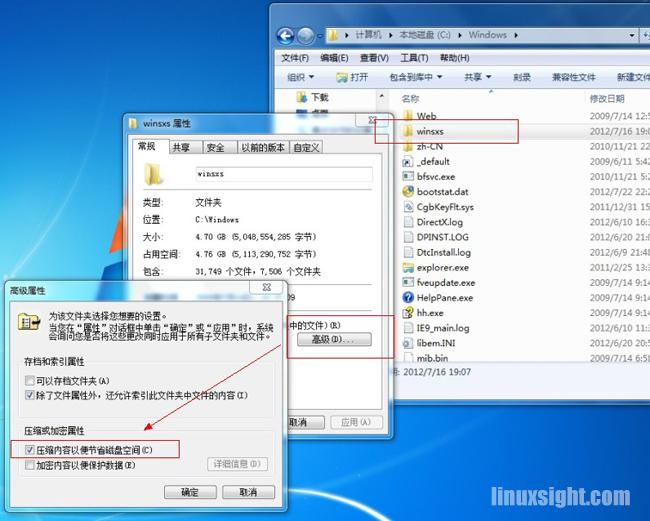Screen dimensions: 650x521
Task: Click the 详细信息(D) button
Action: [237, 464]
